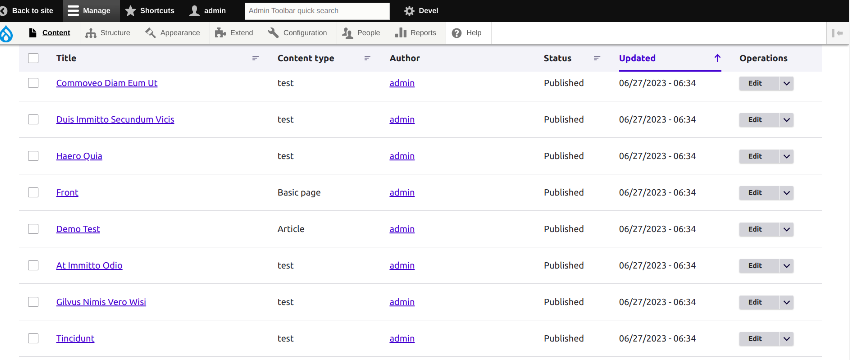Expand Tincidunt row operations chevron
The height and width of the screenshot is (360, 850).
point(787,338)
